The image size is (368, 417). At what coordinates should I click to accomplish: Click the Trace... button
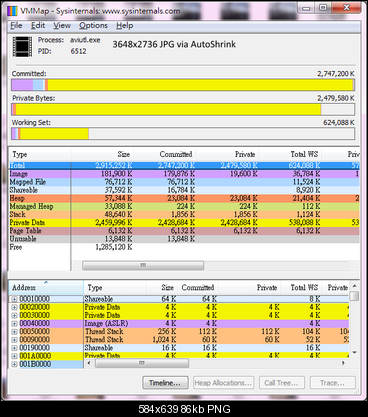pos(333,383)
